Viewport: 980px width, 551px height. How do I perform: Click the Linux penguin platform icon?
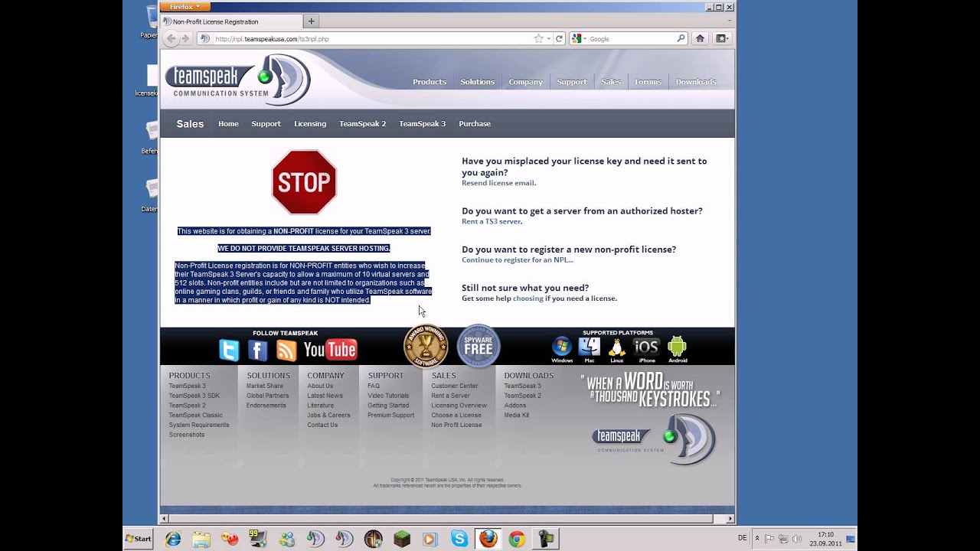coord(616,350)
